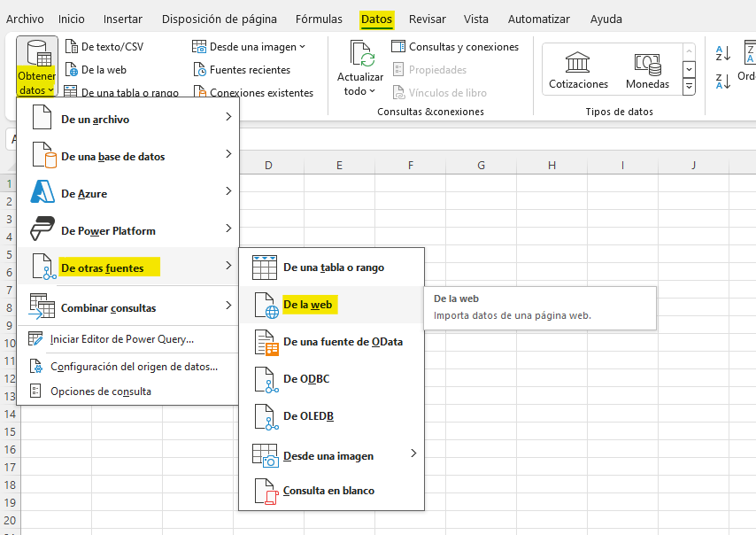Select the Monedas data type
Screen dimensions: 756x535
pyautogui.click(x=647, y=70)
